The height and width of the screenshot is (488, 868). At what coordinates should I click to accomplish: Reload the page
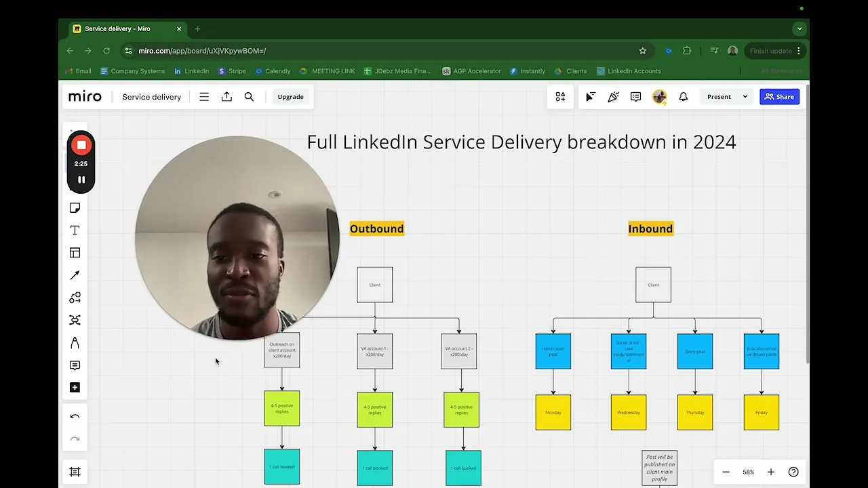[106, 51]
